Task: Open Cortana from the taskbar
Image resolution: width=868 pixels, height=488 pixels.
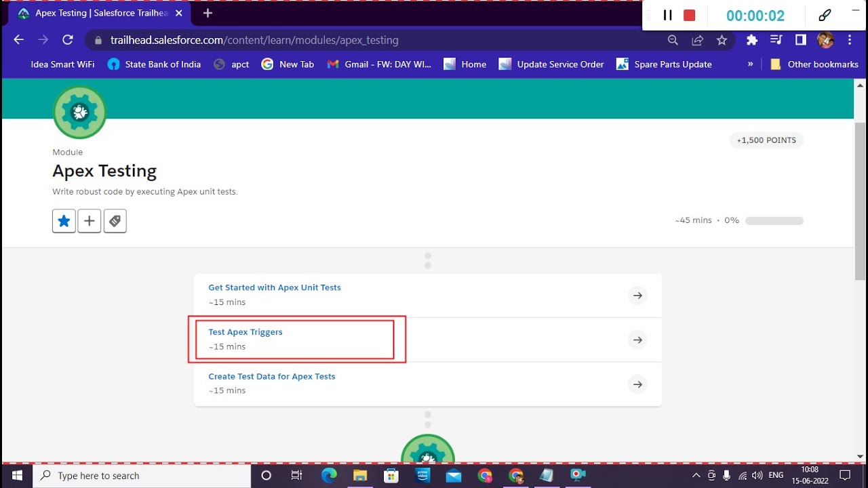Action: tap(266, 476)
